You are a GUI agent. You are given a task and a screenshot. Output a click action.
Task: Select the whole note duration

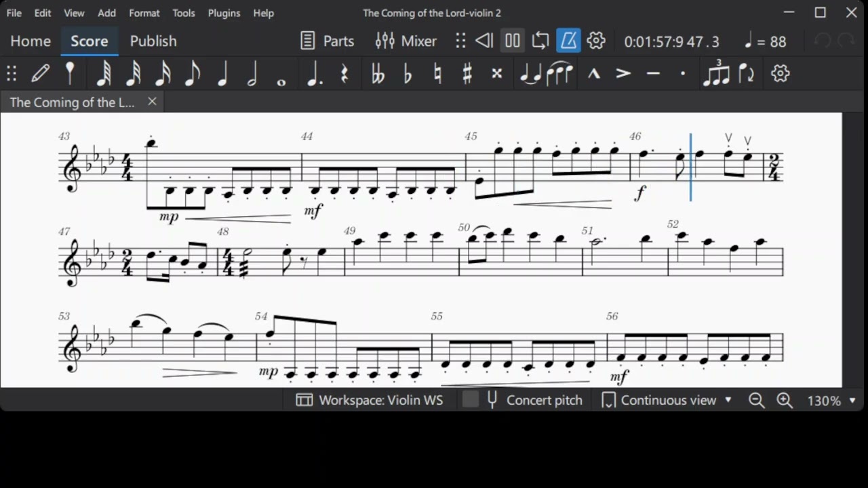click(281, 82)
